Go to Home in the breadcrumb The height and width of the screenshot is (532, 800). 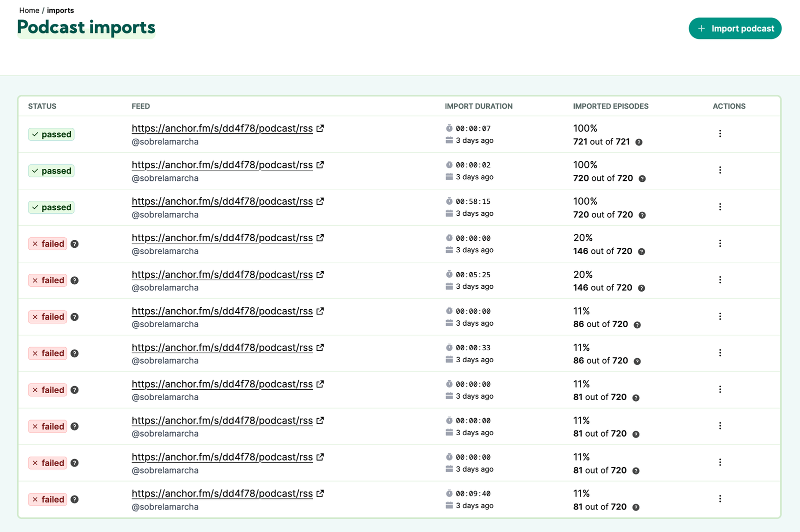pos(29,10)
